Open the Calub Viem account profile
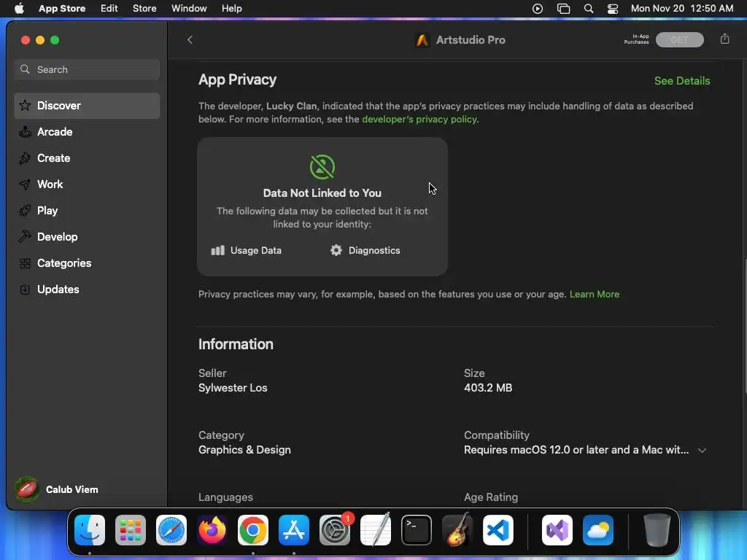Image resolution: width=747 pixels, height=560 pixels. tap(57, 489)
